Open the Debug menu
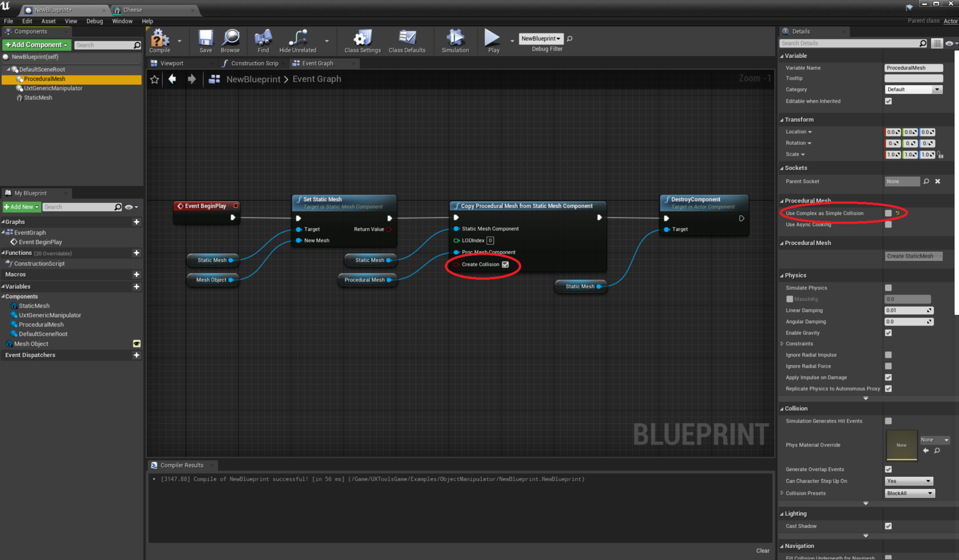 (x=94, y=21)
